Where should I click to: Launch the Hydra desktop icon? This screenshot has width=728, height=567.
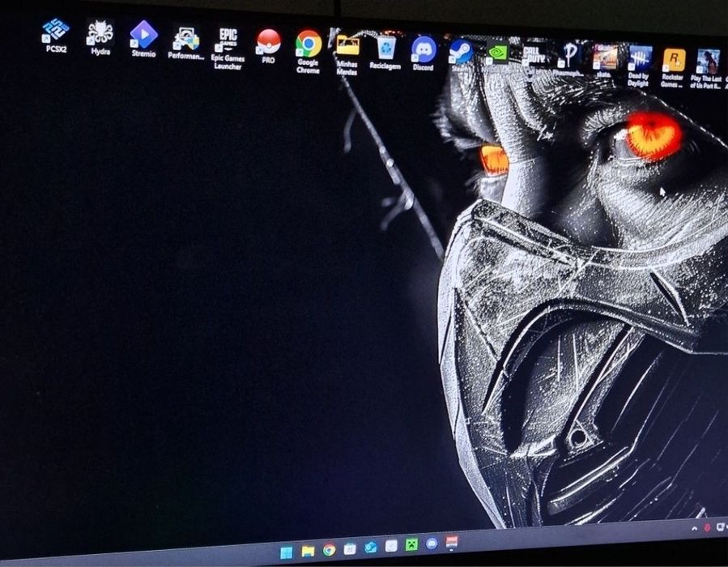(100, 37)
